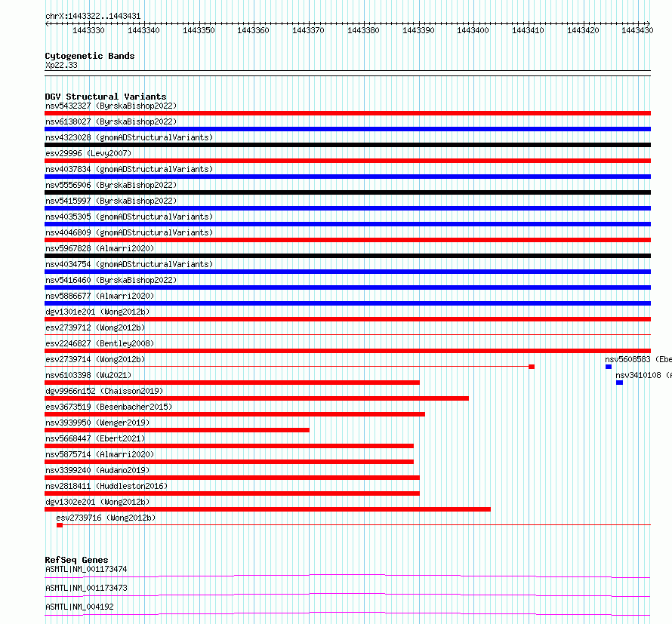Select nsv6103398 (Wu2021) label

(88, 375)
